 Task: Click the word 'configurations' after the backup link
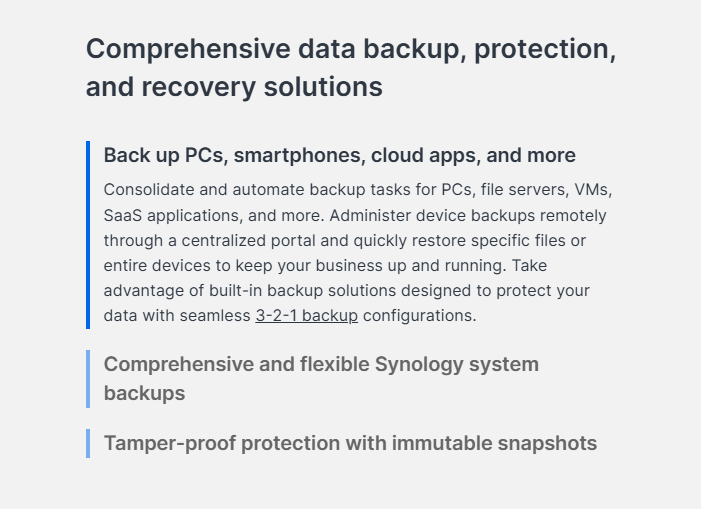tap(419, 315)
